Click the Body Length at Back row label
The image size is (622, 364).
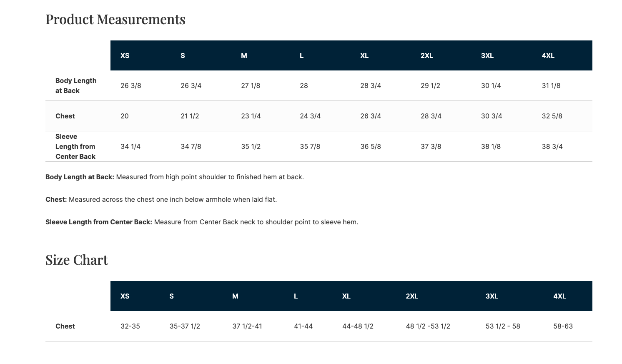coord(76,86)
